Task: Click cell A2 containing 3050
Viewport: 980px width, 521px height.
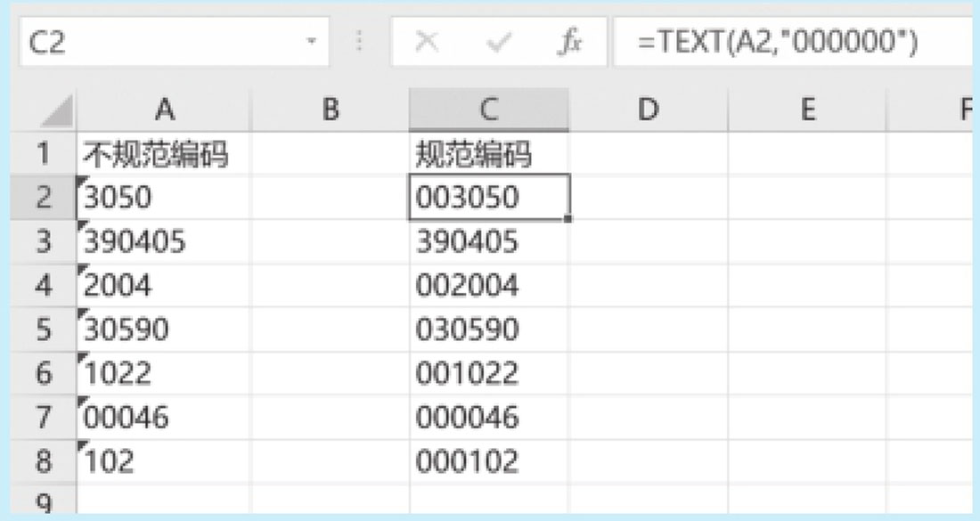Action: (x=164, y=198)
